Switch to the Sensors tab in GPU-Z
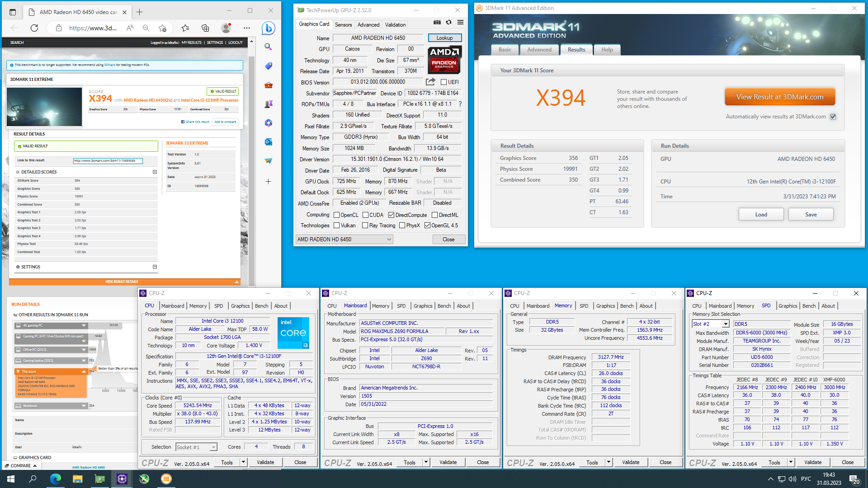This screenshot has height=488, width=868. pyautogui.click(x=343, y=25)
